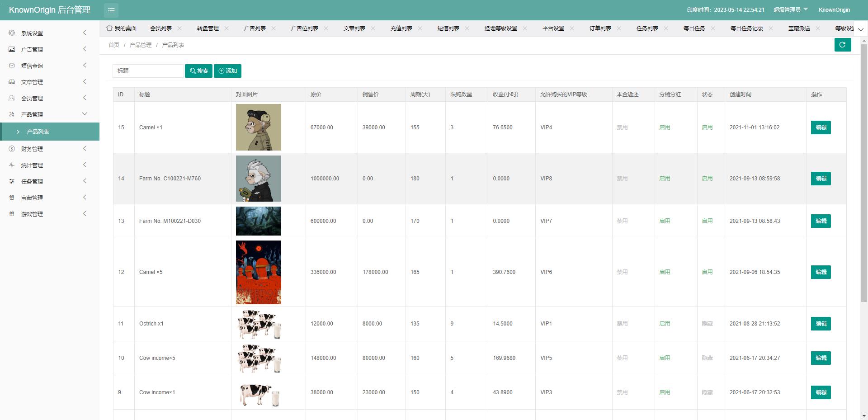
Task: Click the home icon on 我的桌面 tab
Action: [x=109, y=28]
